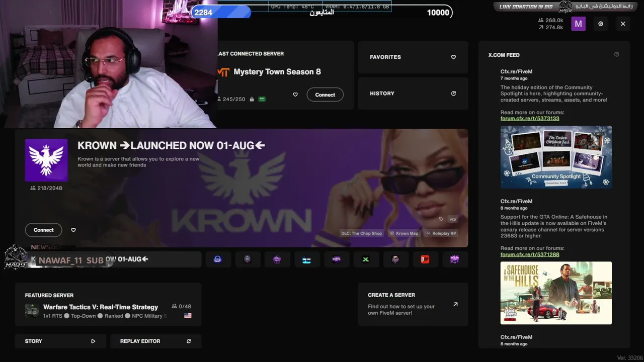The image size is (644, 362).
Task: Click the Krown Map tag
Action: click(404, 233)
